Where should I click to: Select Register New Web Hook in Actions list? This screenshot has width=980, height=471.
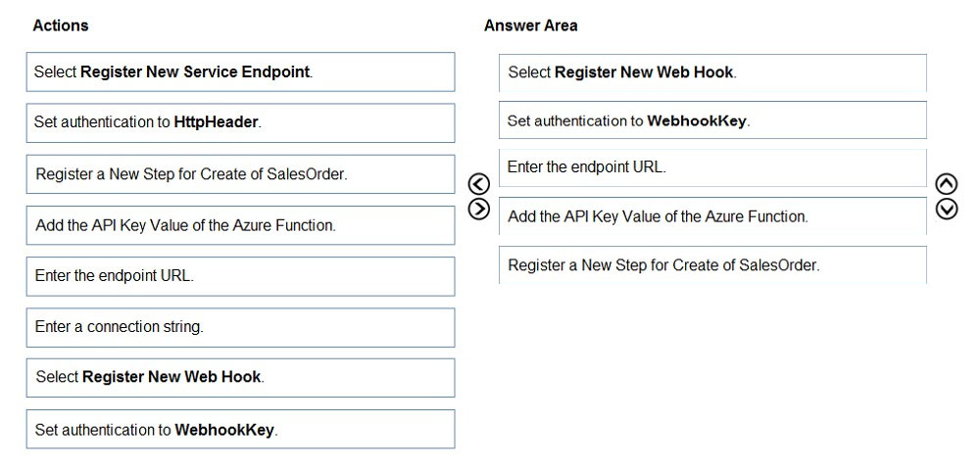[x=241, y=378]
